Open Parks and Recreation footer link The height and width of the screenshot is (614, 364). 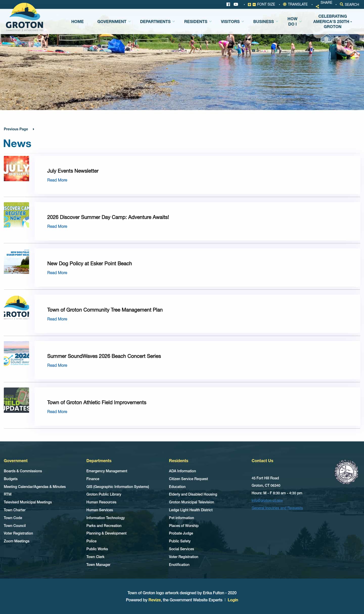coord(104,526)
